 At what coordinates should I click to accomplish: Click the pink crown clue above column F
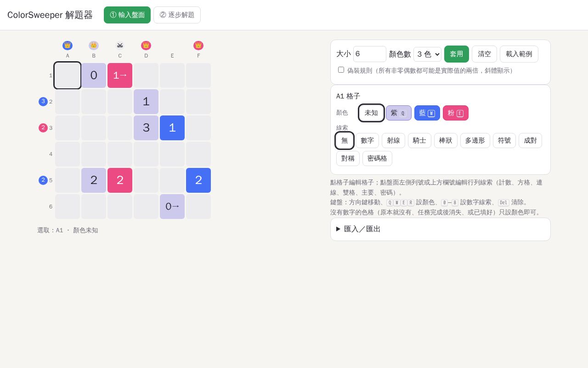(198, 46)
